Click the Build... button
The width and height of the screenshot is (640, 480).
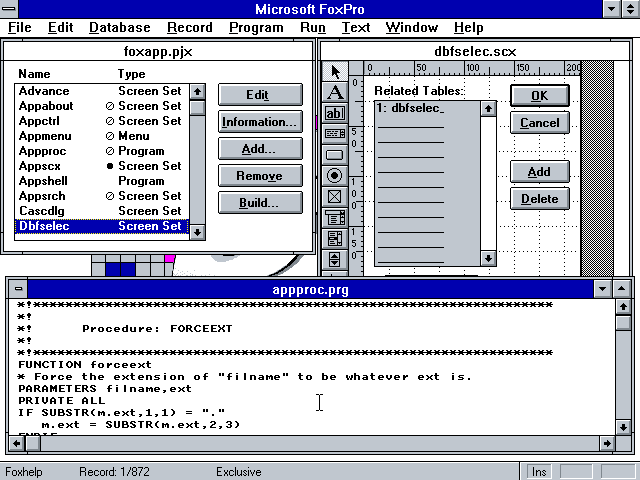pos(260,202)
